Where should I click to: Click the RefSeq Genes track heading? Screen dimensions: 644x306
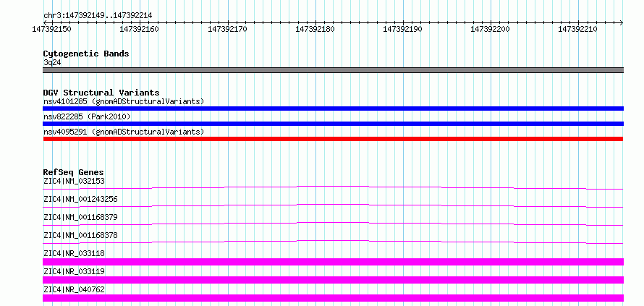tap(74, 172)
